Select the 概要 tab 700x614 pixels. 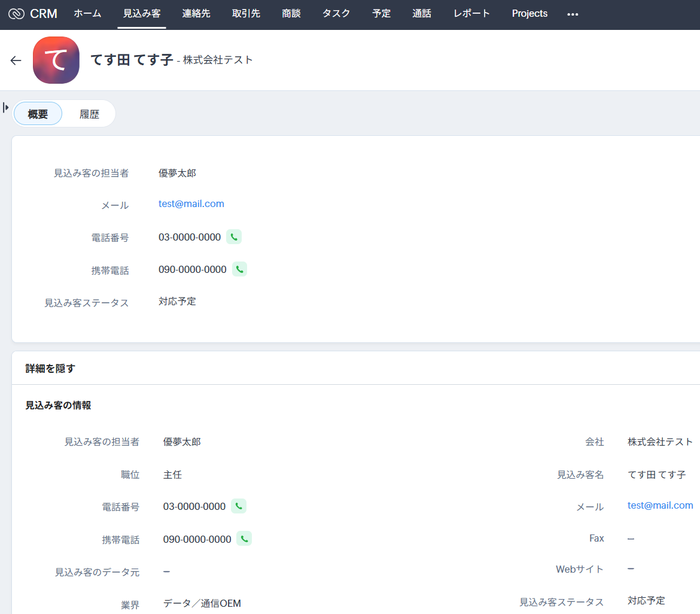pyautogui.click(x=38, y=114)
